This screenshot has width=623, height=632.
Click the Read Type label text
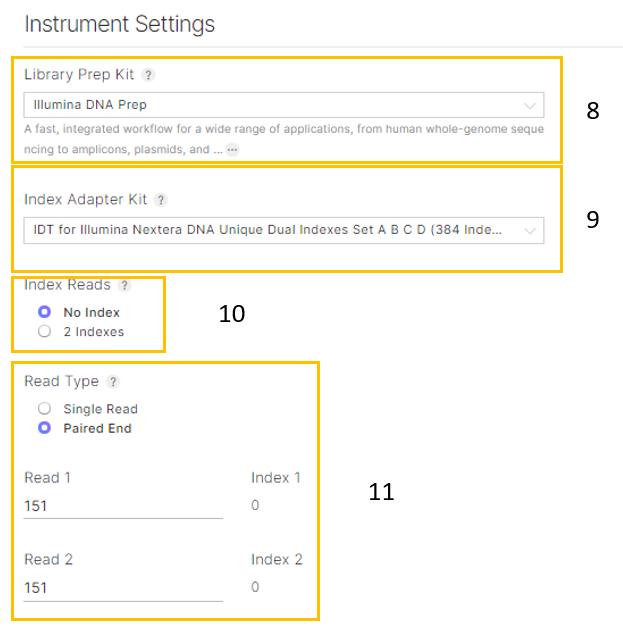coord(61,381)
